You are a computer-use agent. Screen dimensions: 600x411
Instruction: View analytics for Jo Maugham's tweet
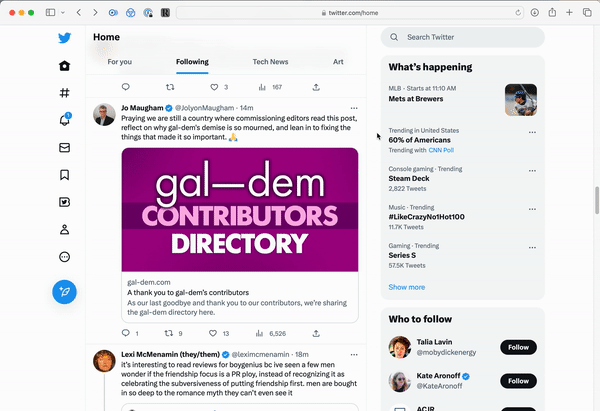[259, 333]
